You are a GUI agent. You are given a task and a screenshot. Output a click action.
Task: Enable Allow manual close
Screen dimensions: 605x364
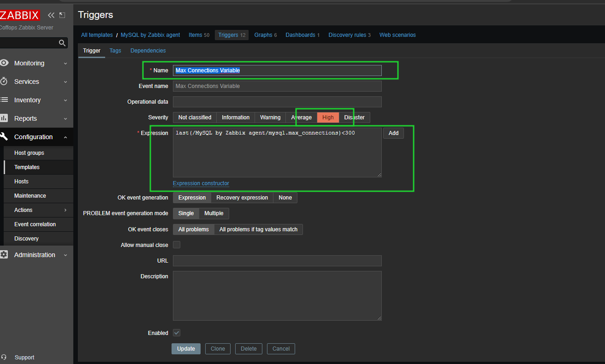point(176,245)
